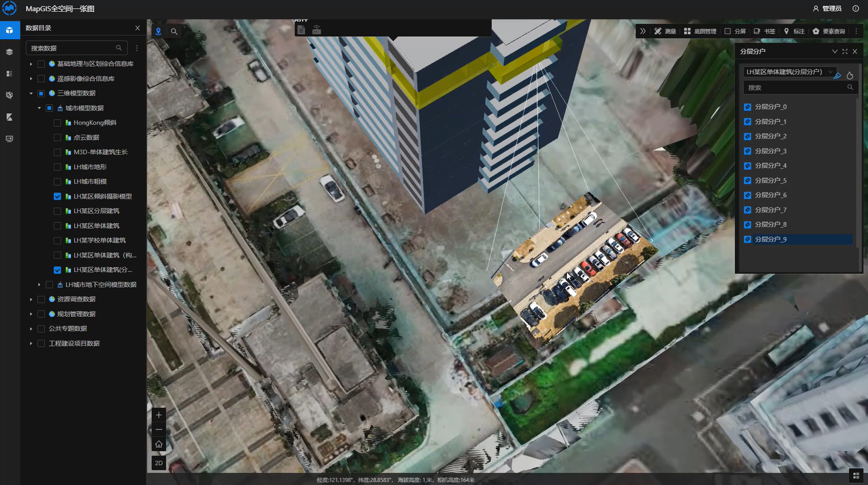The height and width of the screenshot is (485, 868).
Task: Expand 公共专题数据 tree node
Action: click(31, 329)
